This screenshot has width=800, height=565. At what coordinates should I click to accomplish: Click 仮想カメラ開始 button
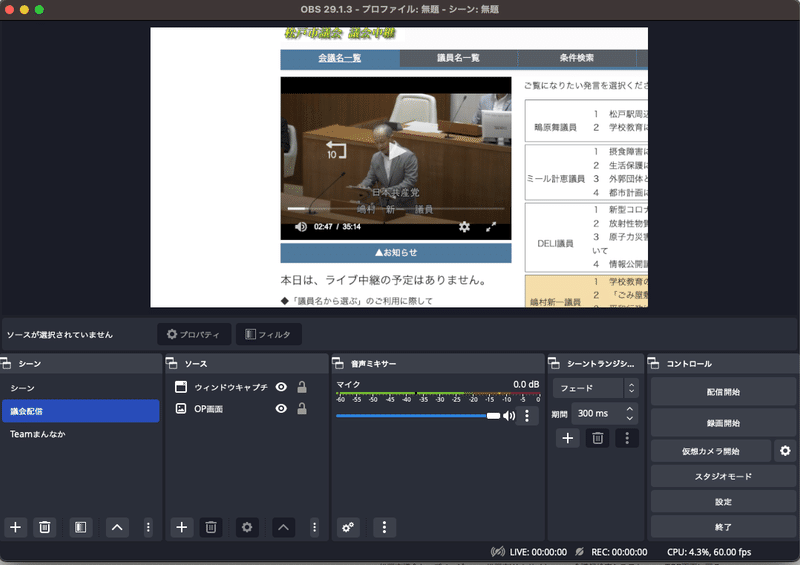[x=711, y=451]
